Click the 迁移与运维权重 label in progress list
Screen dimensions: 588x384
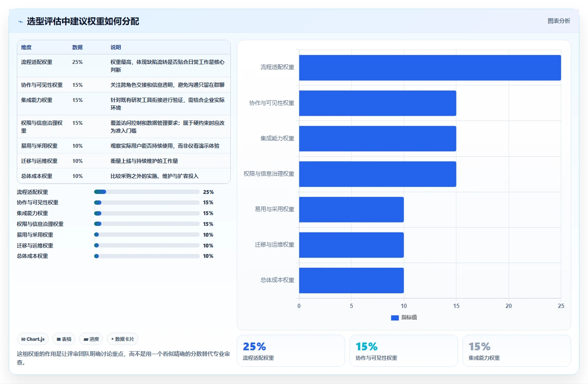(35, 245)
